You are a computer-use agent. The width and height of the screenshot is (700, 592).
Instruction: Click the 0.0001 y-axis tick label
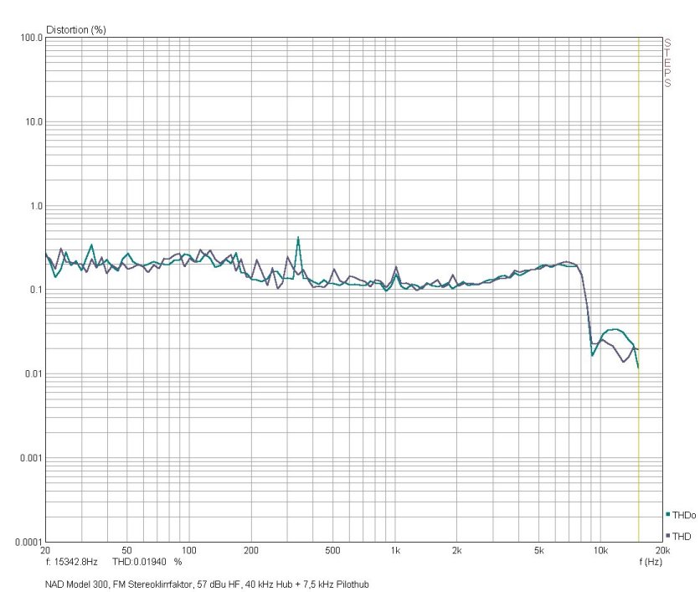[29, 542]
